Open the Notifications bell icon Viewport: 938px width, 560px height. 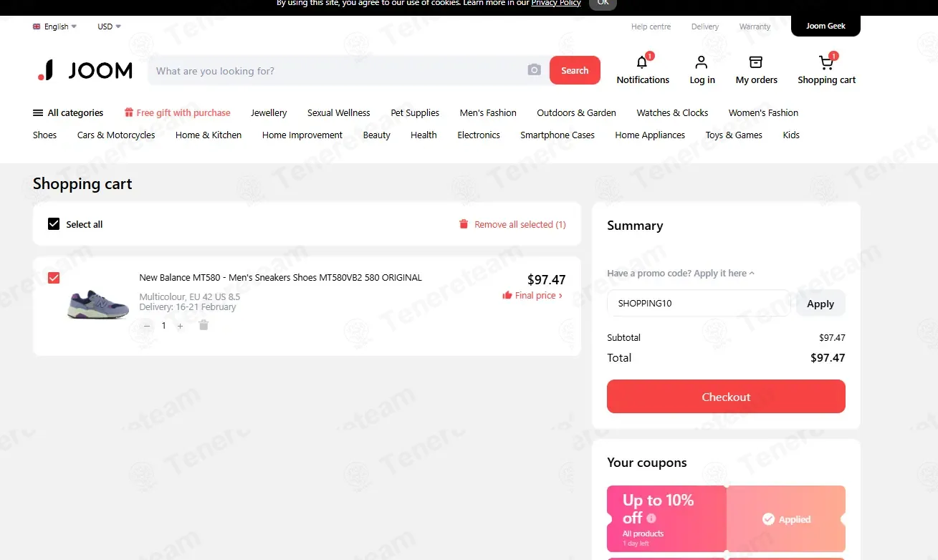[x=642, y=62]
